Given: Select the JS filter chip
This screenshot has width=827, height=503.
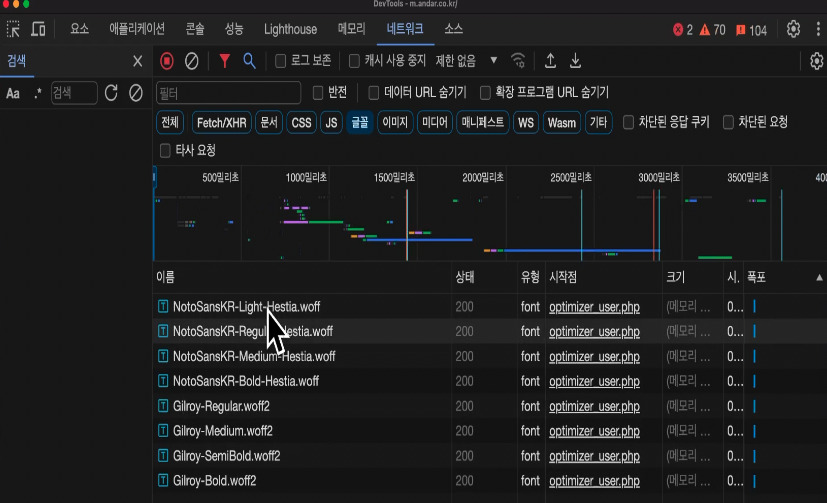Looking at the screenshot, I should click(x=331, y=122).
